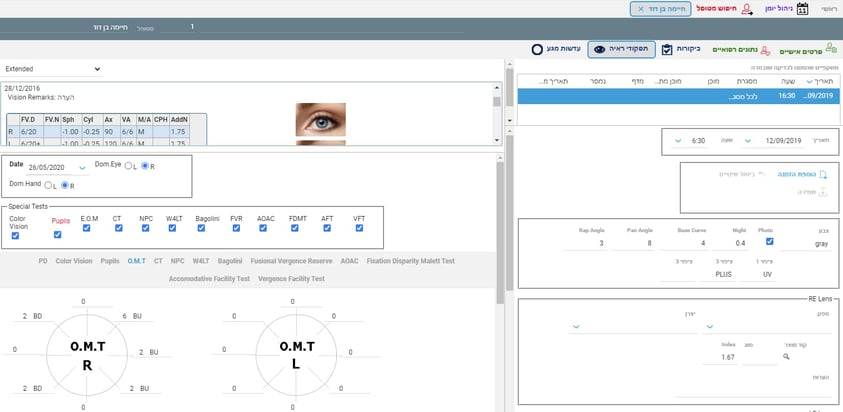Open Accomodative Facility Test tab
The height and width of the screenshot is (412, 843).
(x=209, y=279)
